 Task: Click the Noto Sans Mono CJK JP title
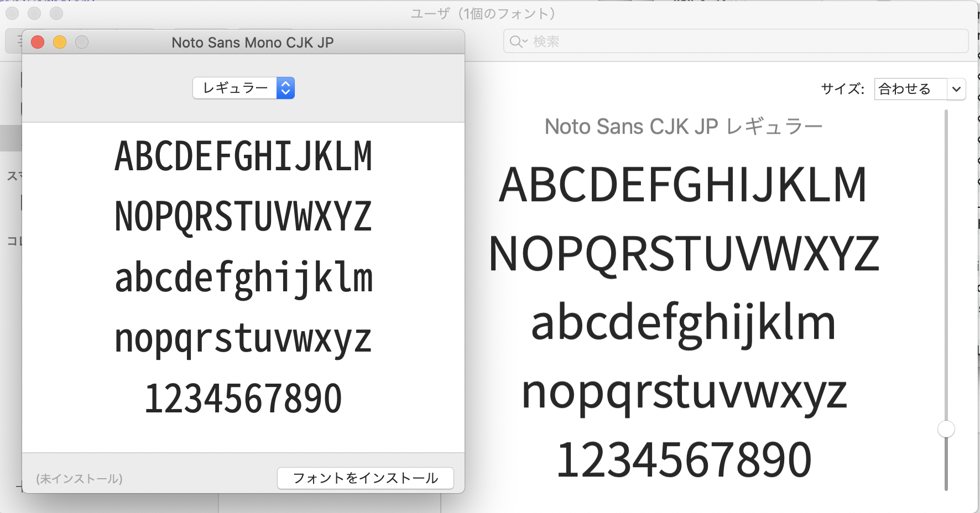click(253, 43)
